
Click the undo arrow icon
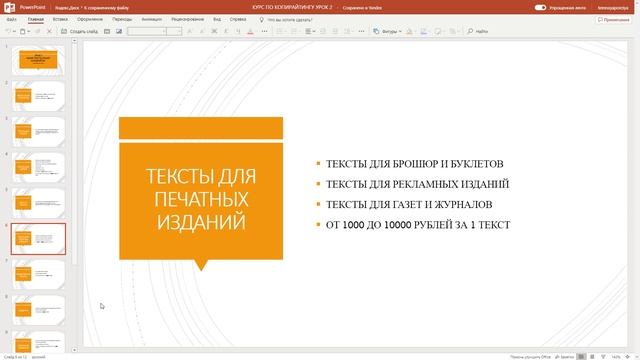(x=8, y=31)
